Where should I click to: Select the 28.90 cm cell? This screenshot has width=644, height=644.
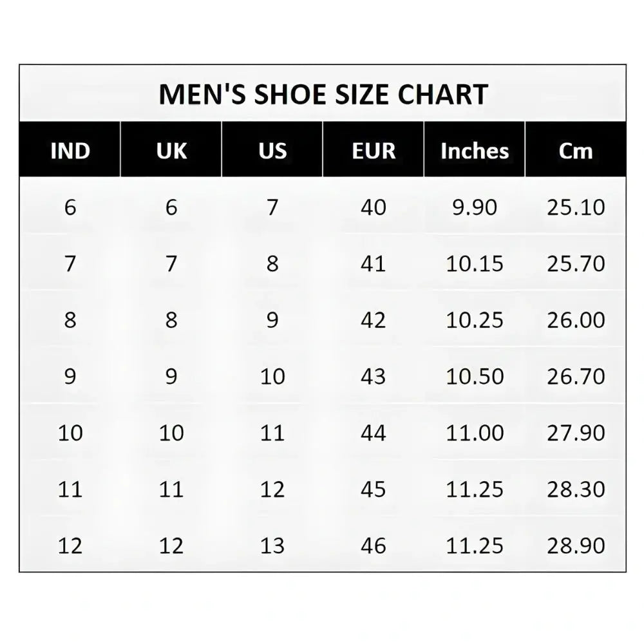576,545
